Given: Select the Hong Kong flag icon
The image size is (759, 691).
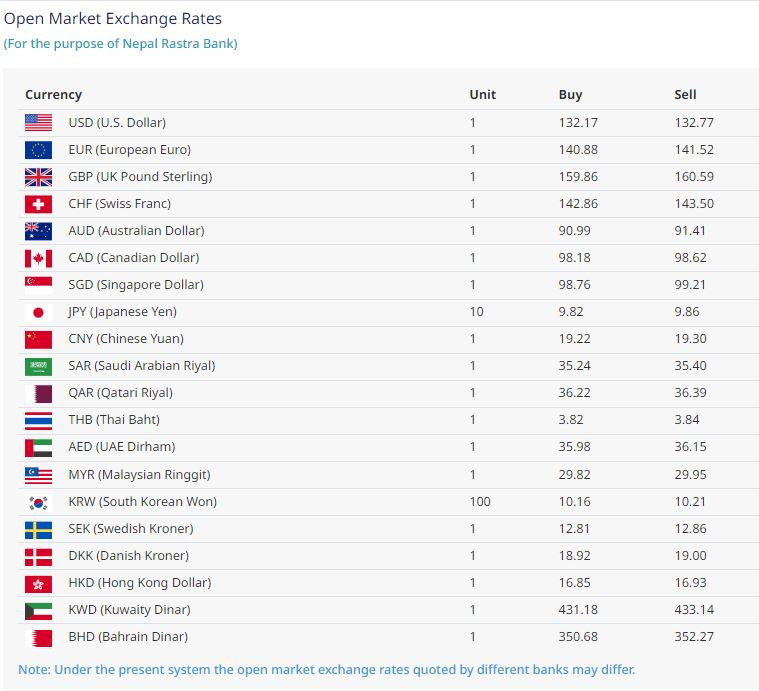Looking at the screenshot, I should [x=38, y=584].
